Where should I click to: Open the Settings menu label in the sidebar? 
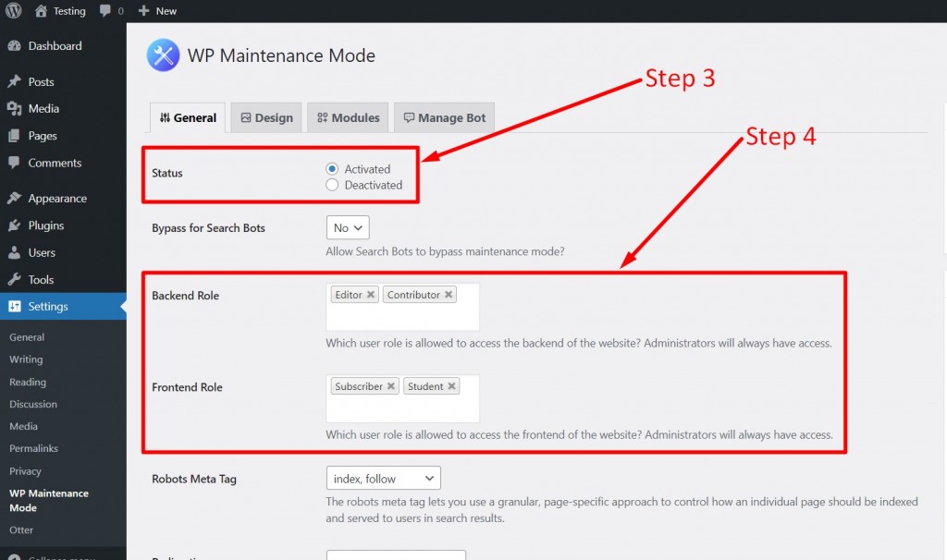pyautogui.click(x=48, y=306)
